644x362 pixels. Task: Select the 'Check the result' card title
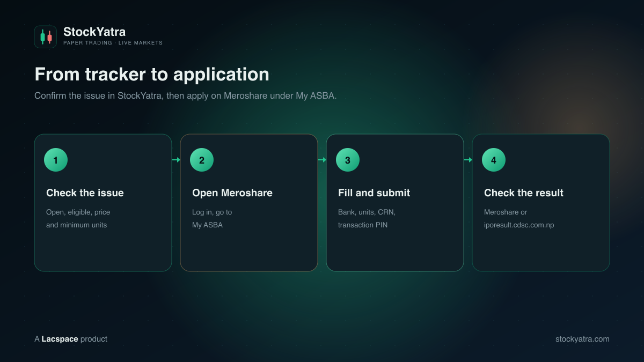[524, 193]
